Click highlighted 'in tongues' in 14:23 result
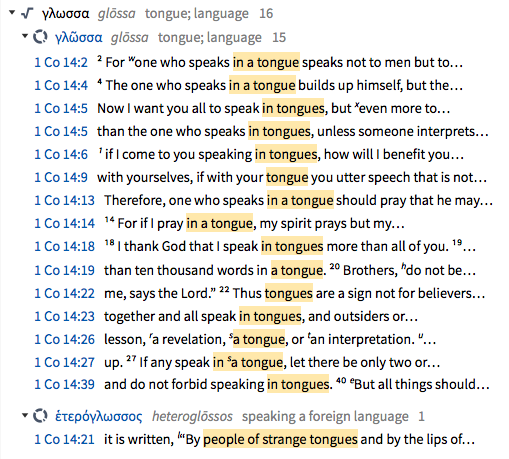Viewport: 509px width, 459px height. click(270, 316)
